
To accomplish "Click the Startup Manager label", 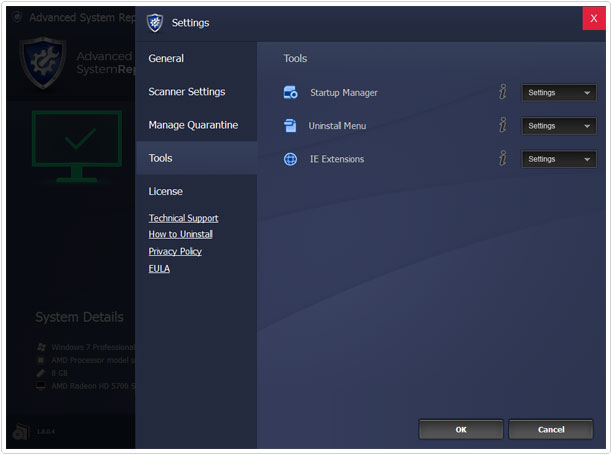I will click(344, 93).
